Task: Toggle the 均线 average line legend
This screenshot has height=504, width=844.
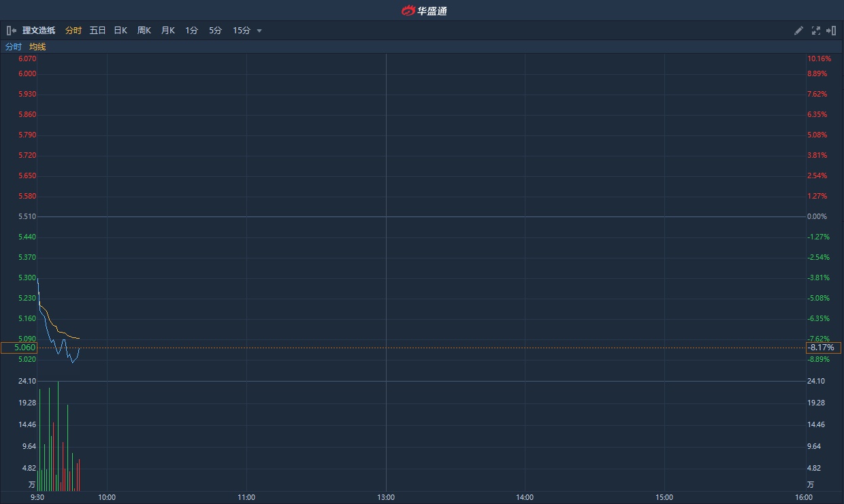Action: click(37, 47)
